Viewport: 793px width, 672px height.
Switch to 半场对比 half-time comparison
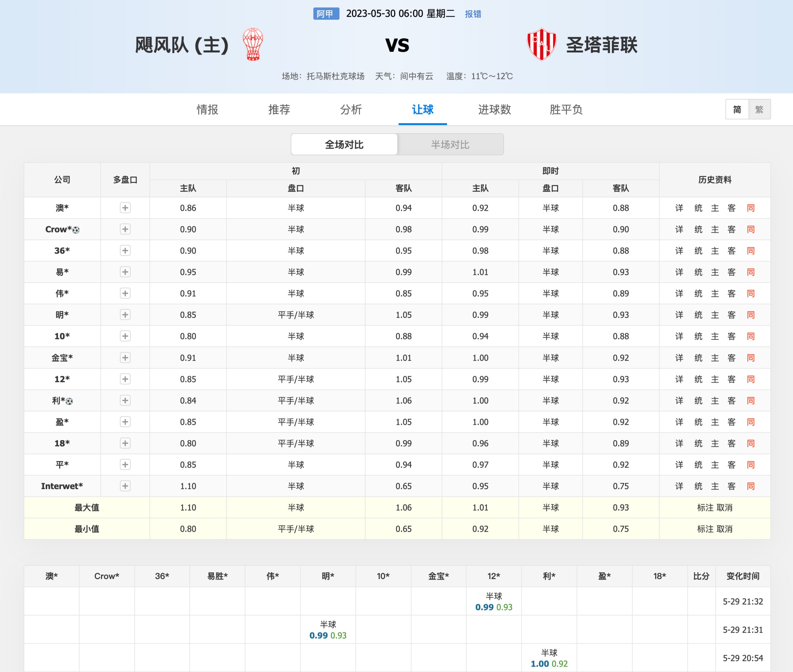[x=450, y=144]
